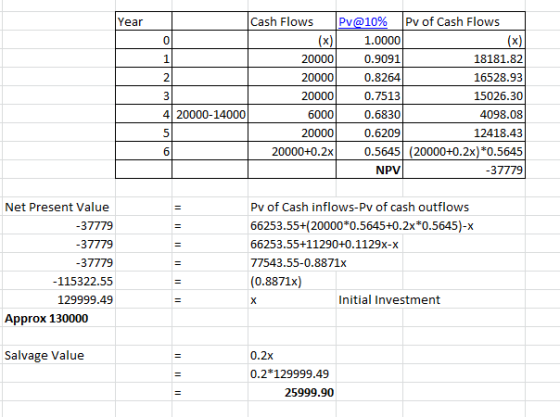Select the Cash Flows header cell
This screenshot has width=560, height=417.
tap(292, 21)
